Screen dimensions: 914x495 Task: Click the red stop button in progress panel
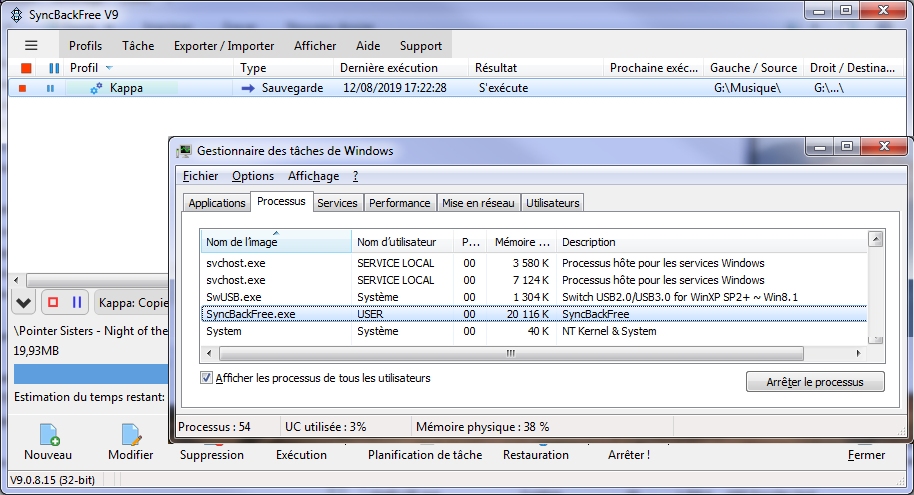tap(53, 302)
